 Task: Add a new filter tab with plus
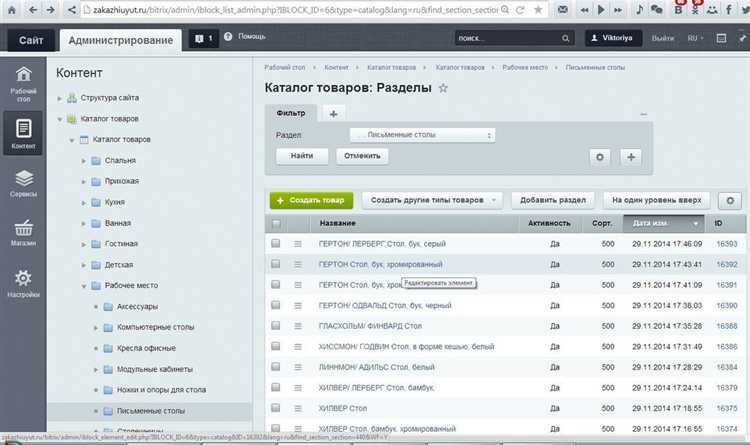pos(333,114)
